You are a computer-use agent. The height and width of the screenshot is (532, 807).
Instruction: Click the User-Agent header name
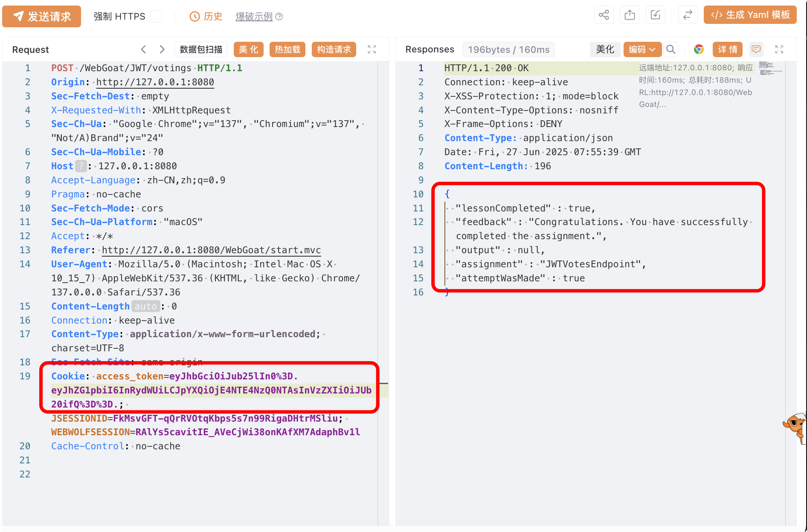(79, 264)
